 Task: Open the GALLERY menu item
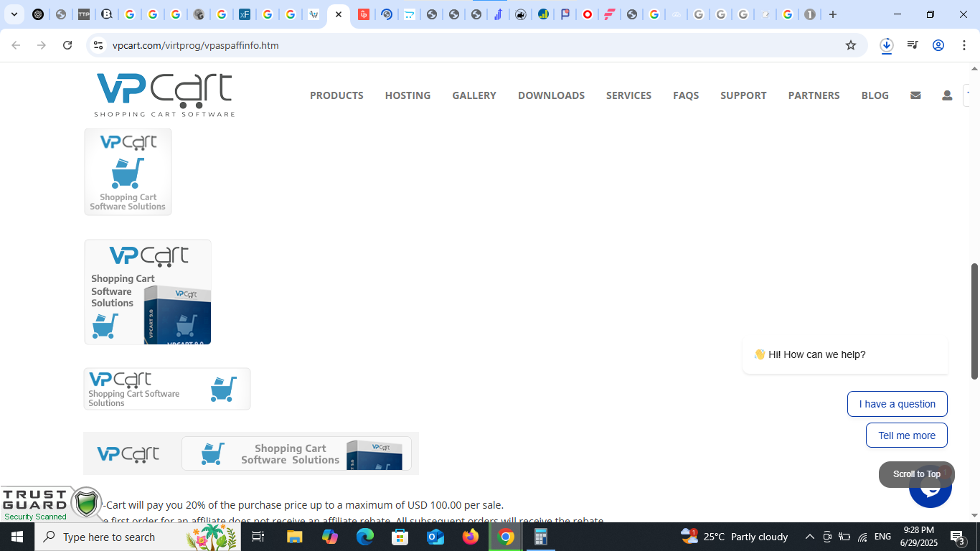(x=474, y=95)
